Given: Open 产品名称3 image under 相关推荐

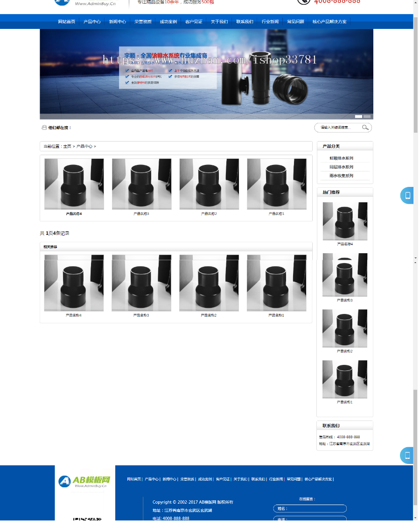Looking at the screenshot, I should point(141,283).
